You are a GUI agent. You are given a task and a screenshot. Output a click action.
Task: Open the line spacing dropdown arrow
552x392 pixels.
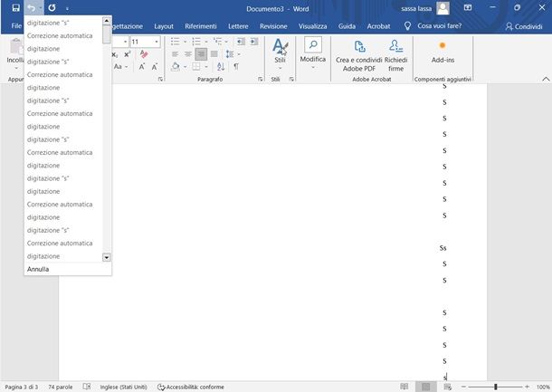(239, 54)
